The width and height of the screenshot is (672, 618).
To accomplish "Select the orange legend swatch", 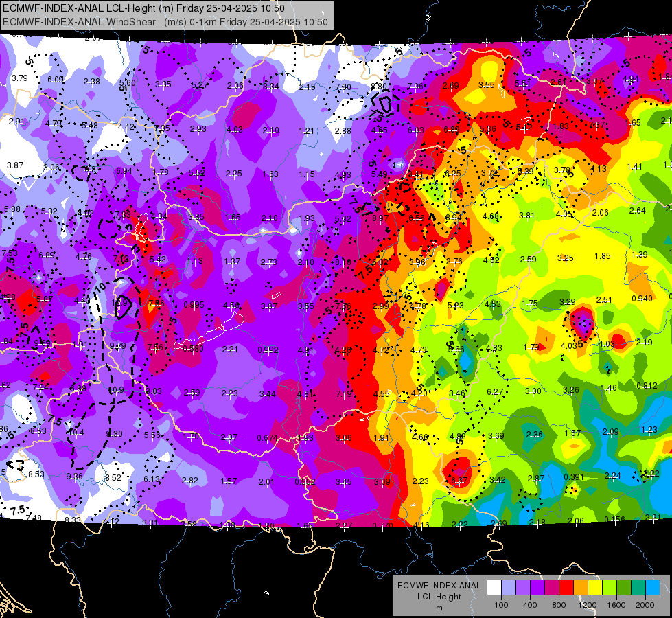I will pyautogui.click(x=581, y=588).
